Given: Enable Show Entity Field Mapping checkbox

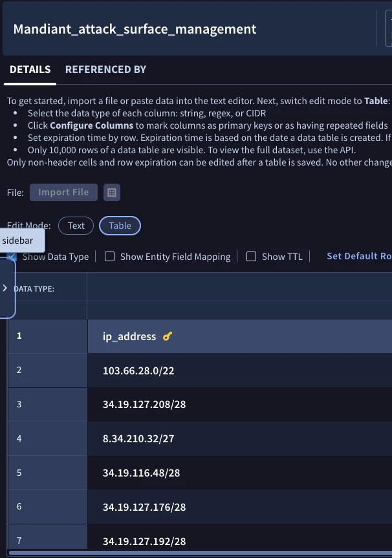Looking at the screenshot, I should 110,256.
